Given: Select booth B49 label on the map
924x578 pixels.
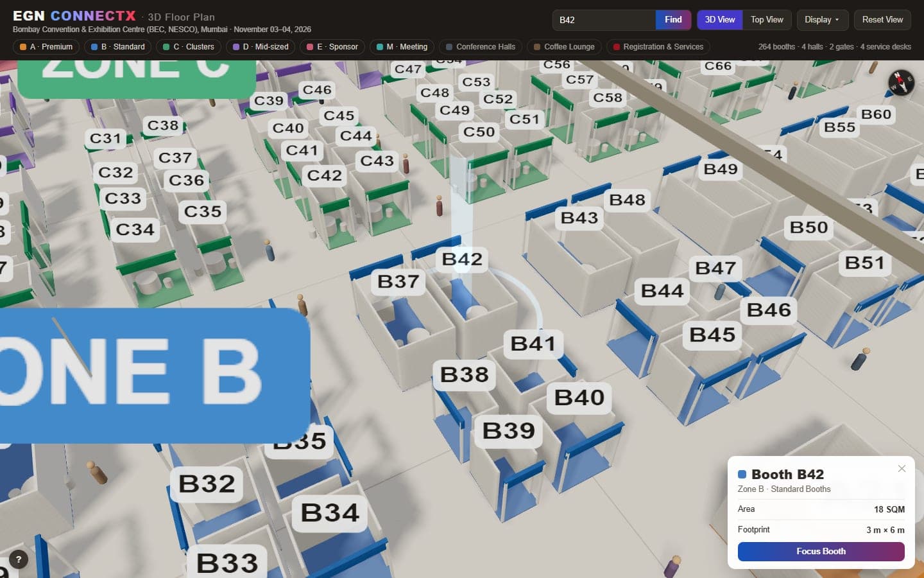Looking at the screenshot, I should pos(721,170).
